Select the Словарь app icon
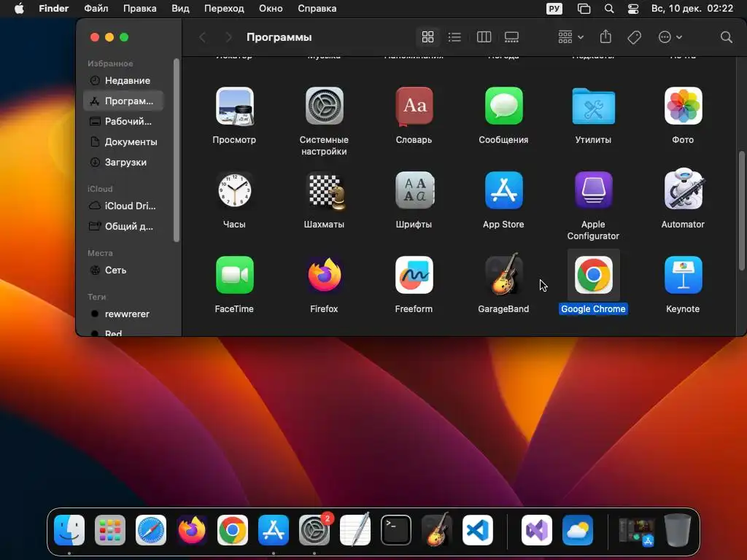The width and height of the screenshot is (747, 560). point(414,106)
